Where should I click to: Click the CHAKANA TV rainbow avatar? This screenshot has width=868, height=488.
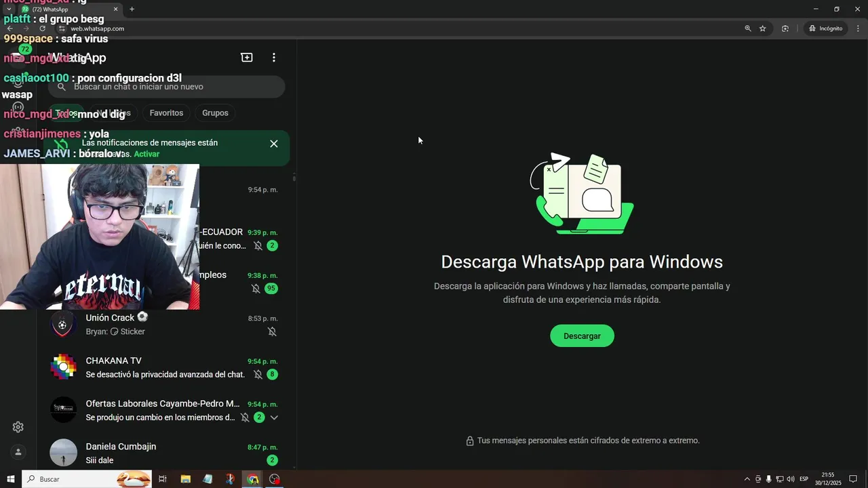tap(64, 367)
